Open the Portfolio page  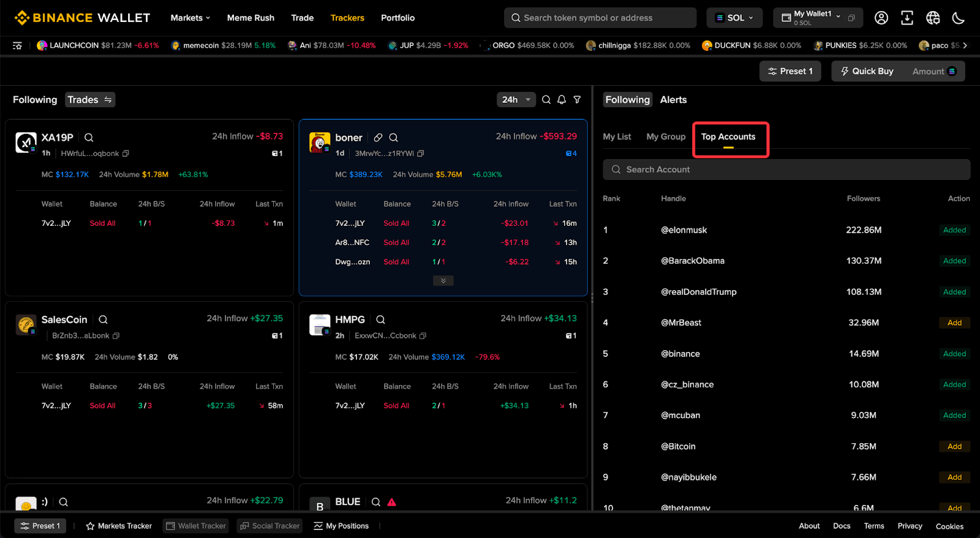click(398, 18)
